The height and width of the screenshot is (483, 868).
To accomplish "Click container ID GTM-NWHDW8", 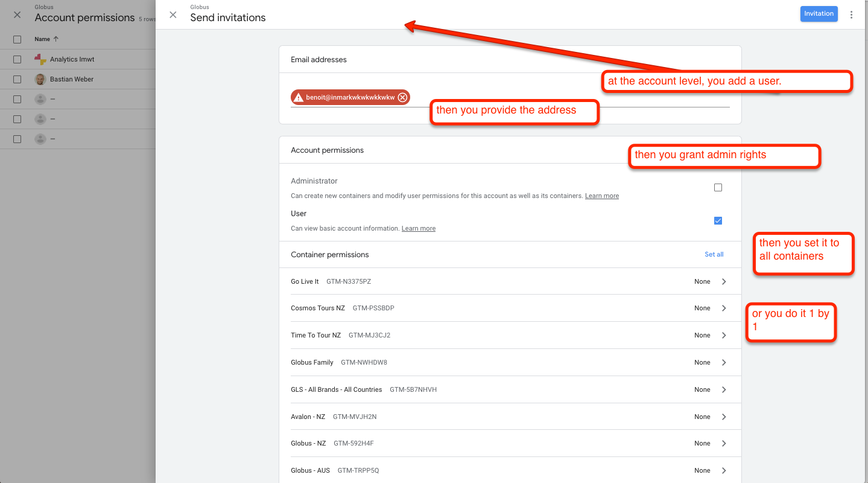I will 364,362.
